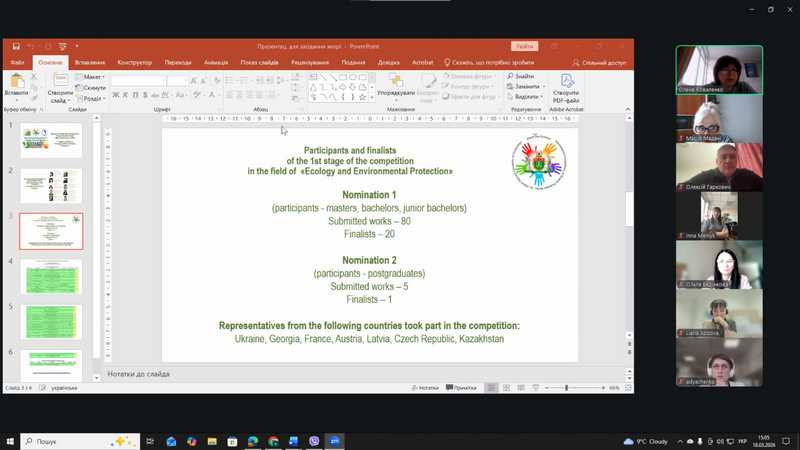Image resolution: width=800 pixels, height=450 pixels.
Task: Click the Create slide (Створити слайд) icon
Action: (x=59, y=80)
